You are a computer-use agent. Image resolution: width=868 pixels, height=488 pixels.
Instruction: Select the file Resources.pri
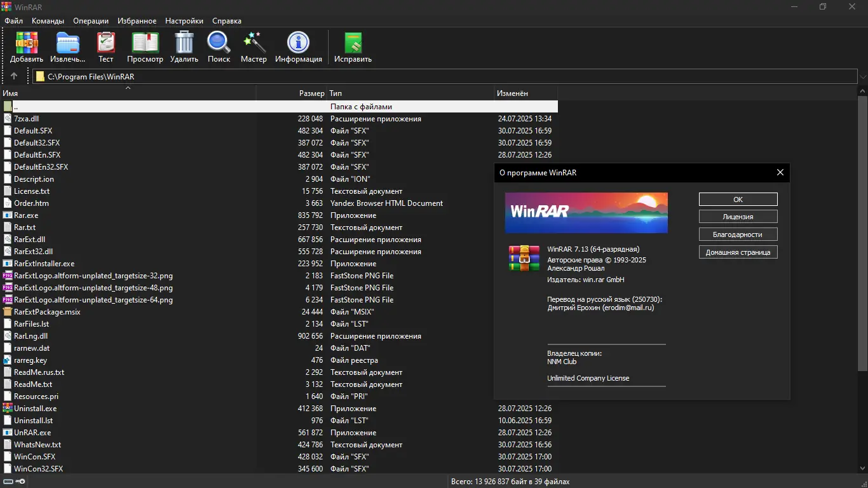[x=36, y=396]
